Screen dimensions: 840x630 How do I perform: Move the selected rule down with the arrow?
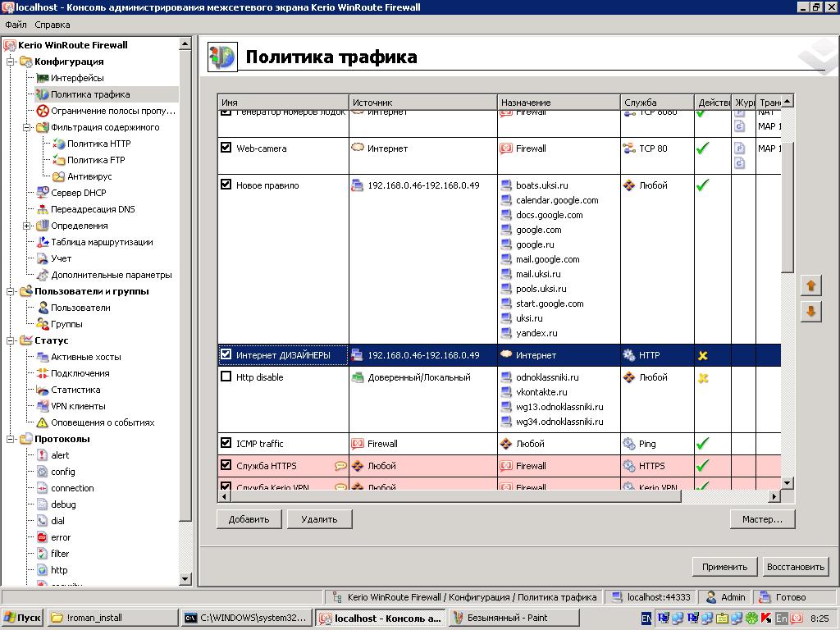pyautogui.click(x=811, y=311)
